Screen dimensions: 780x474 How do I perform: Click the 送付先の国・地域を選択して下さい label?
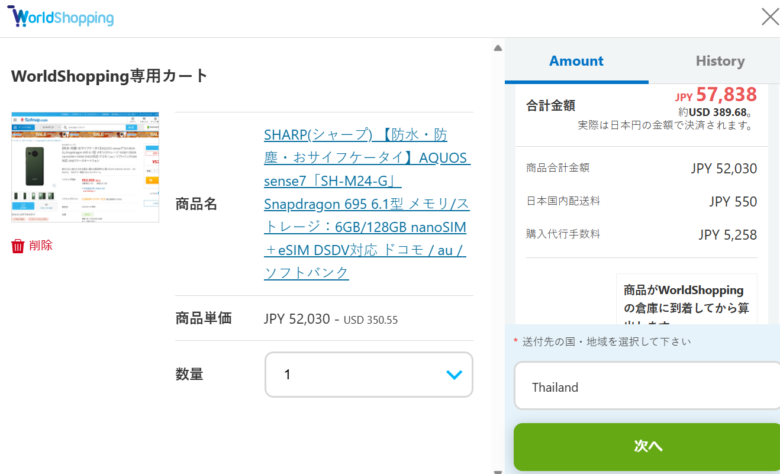(x=606, y=342)
